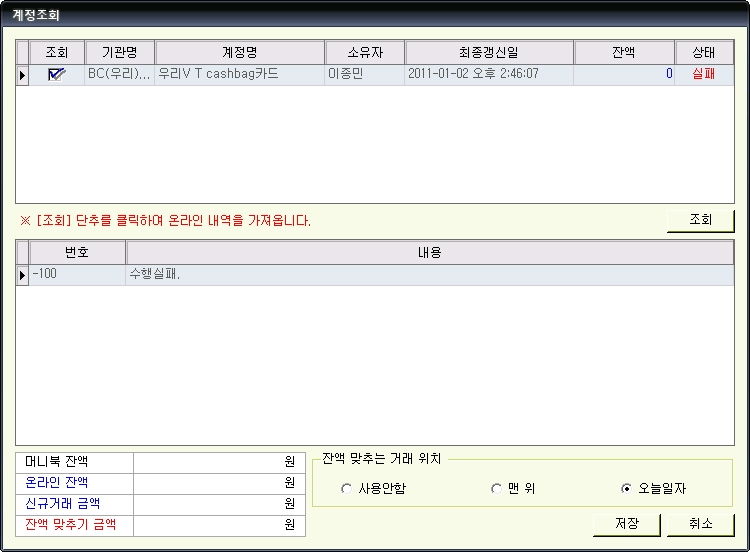Select the 우리V T cashbag카드 account cell
Image resolution: width=750 pixels, height=552 pixels.
pyautogui.click(x=240, y=74)
